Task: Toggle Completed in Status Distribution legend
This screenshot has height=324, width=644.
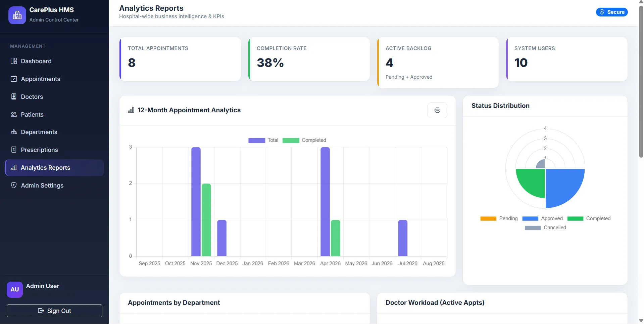Action: pos(589,218)
